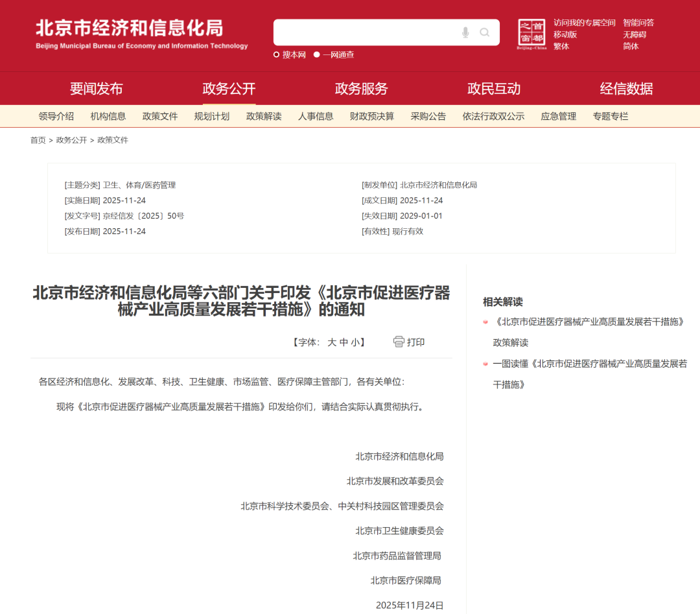Screen dimensions: 700x614
Task: Click the 实施日期 2025-11-24 text
Action: [105, 200]
